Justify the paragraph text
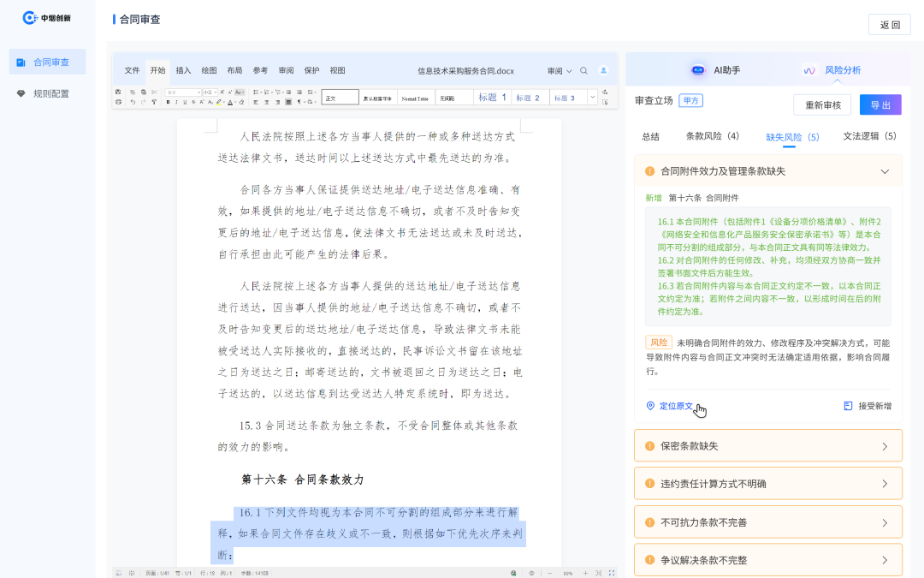The image size is (924, 578). 288,102
